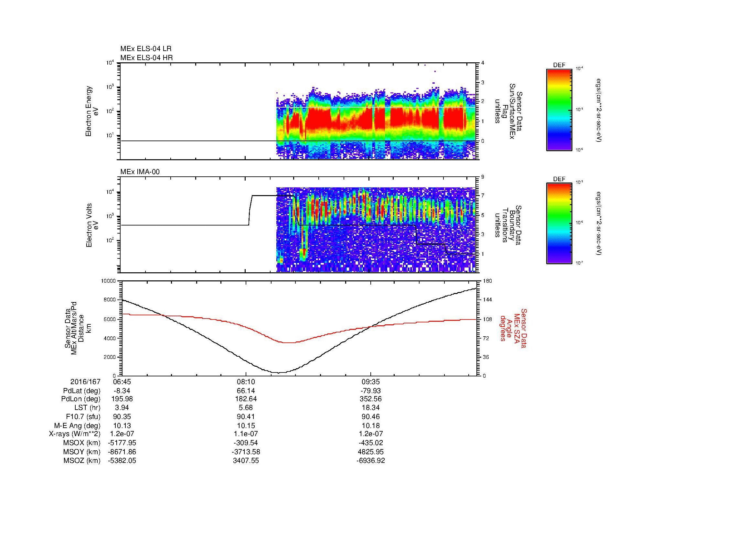Click the MSOX value '-5177.95'
The width and height of the screenshot is (756, 534).
click(122, 443)
